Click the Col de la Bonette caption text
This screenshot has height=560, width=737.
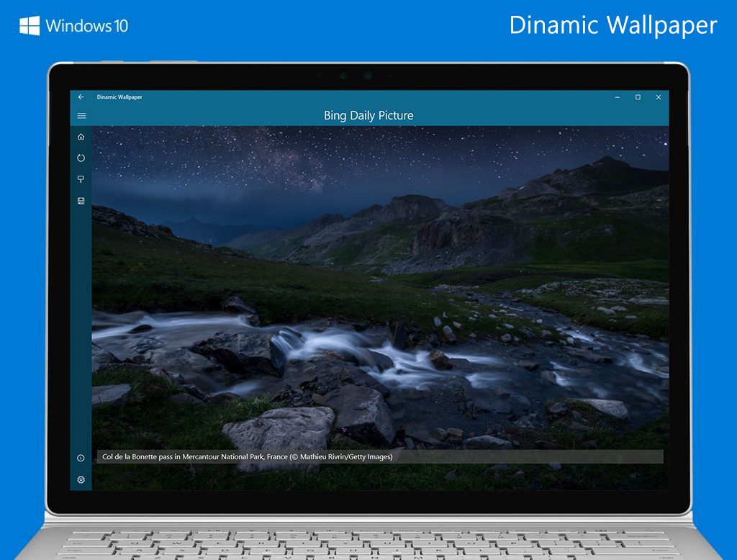pos(194,456)
